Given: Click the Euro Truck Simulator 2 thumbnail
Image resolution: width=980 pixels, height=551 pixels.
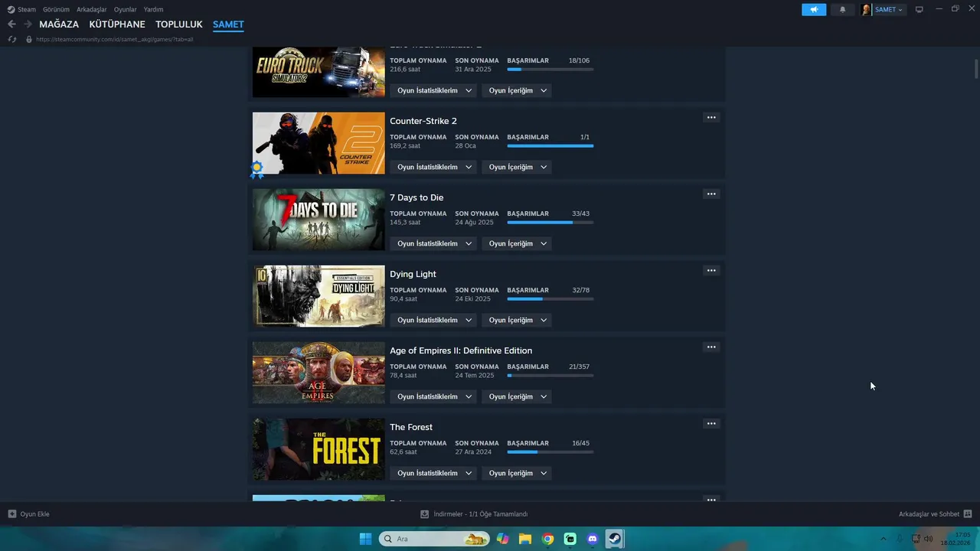Looking at the screenshot, I should pos(318,72).
